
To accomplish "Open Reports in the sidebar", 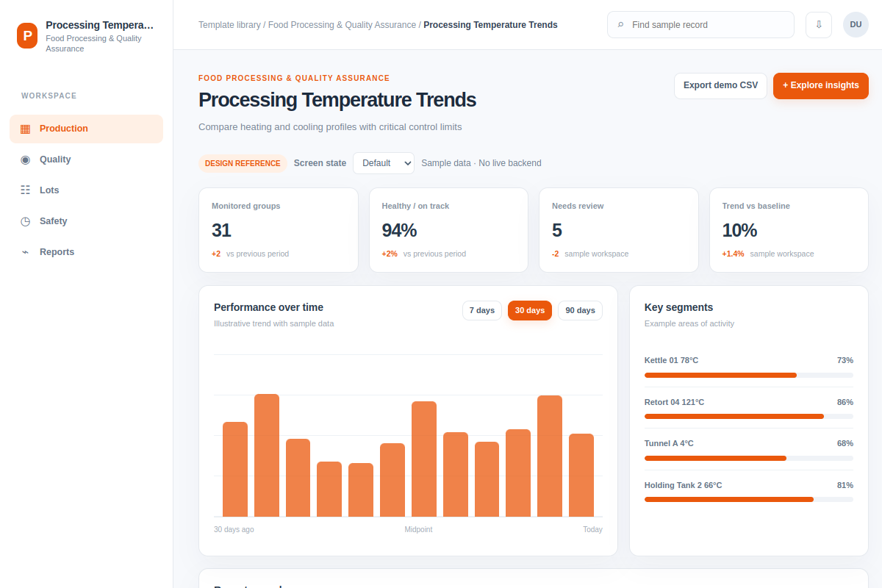I will pyautogui.click(x=86, y=252).
